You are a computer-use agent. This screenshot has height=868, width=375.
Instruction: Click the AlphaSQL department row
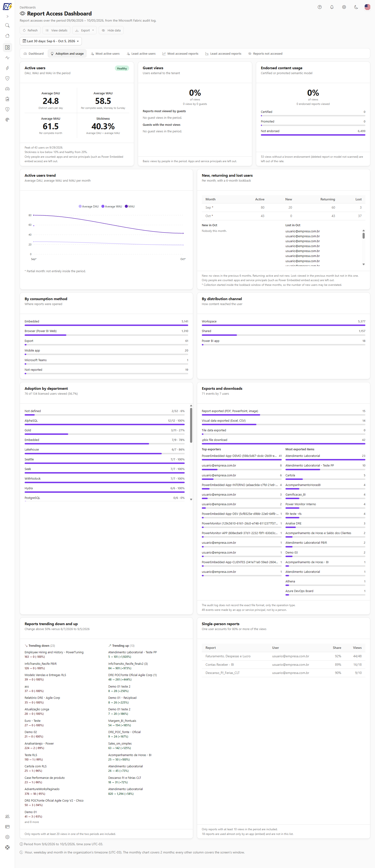(x=105, y=422)
